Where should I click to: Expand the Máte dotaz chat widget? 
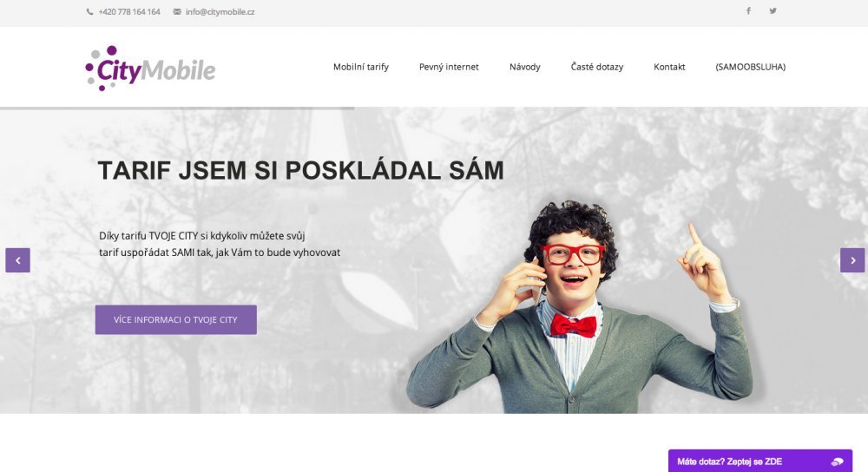pyautogui.click(x=760, y=461)
